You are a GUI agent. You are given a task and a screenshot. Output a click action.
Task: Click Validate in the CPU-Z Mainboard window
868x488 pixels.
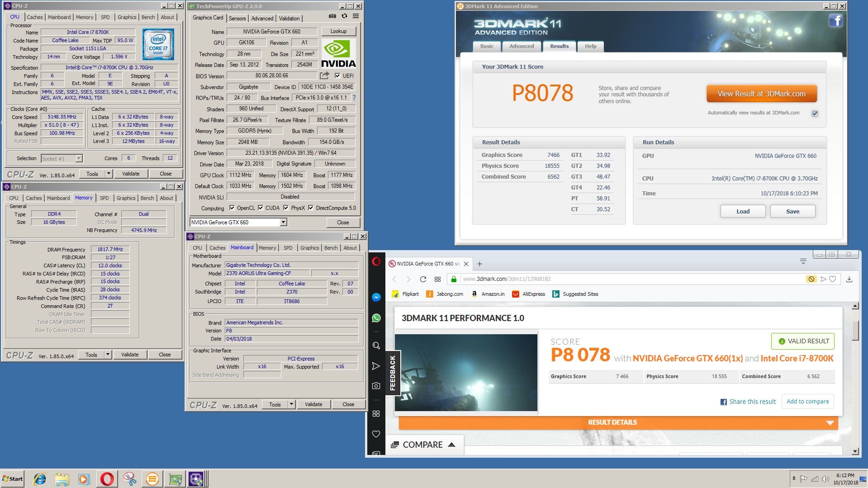click(313, 404)
